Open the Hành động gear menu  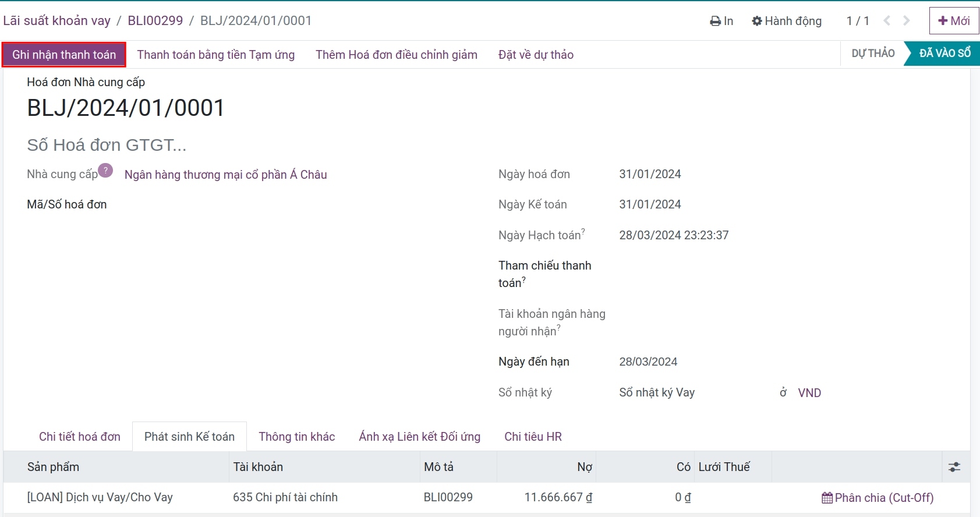[x=787, y=21]
